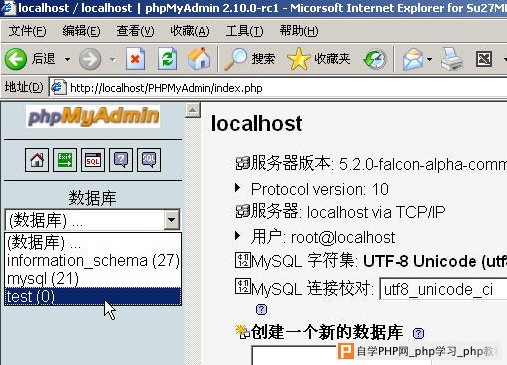Click the History clock icon

375,59
